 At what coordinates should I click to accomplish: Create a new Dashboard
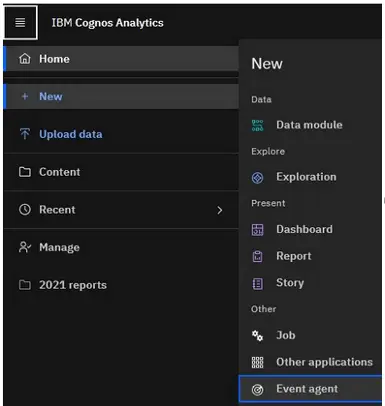[310, 229]
